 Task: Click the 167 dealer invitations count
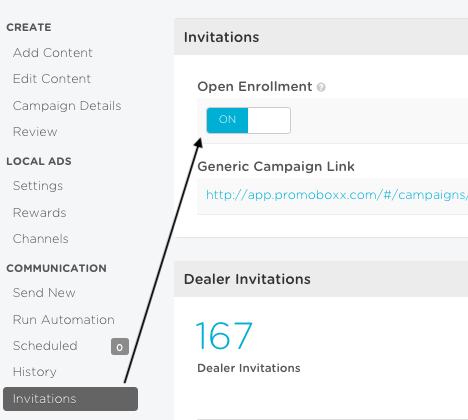pyautogui.click(x=224, y=335)
